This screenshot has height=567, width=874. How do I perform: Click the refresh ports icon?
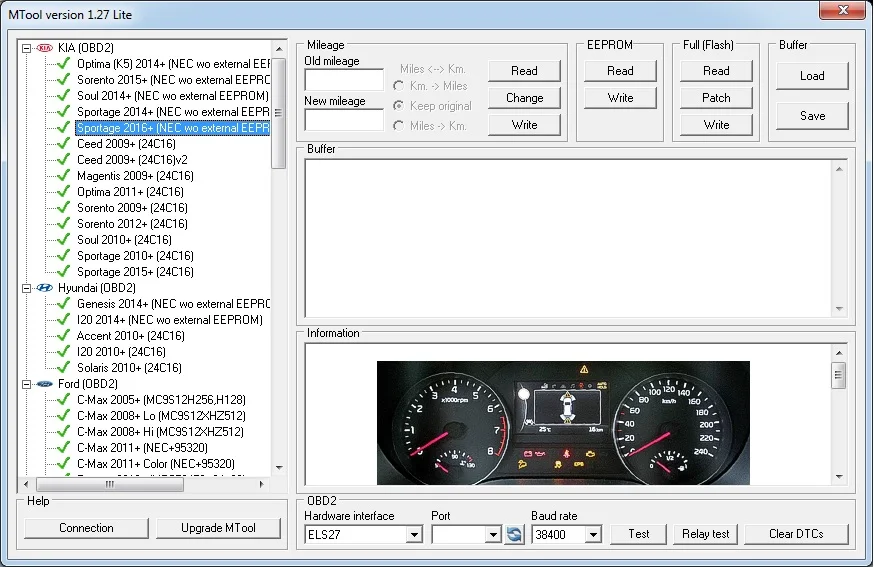[514, 535]
